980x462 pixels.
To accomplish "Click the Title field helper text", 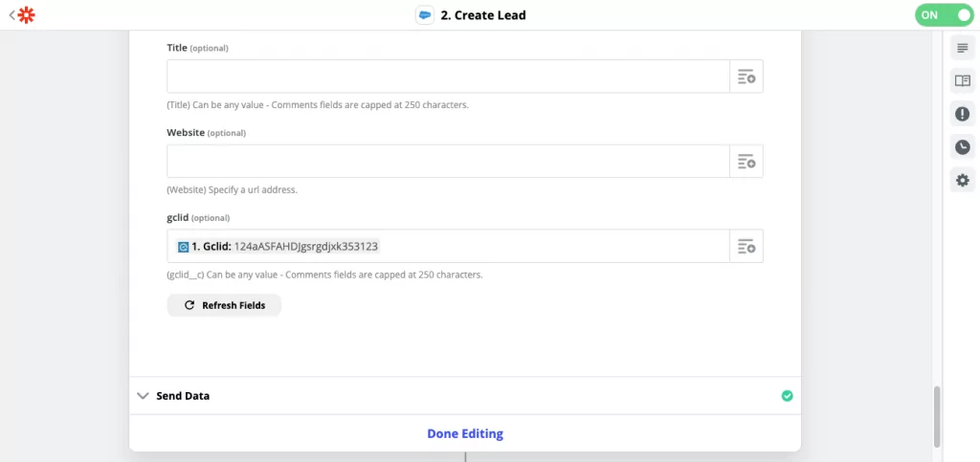I will pyautogui.click(x=318, y=105).
